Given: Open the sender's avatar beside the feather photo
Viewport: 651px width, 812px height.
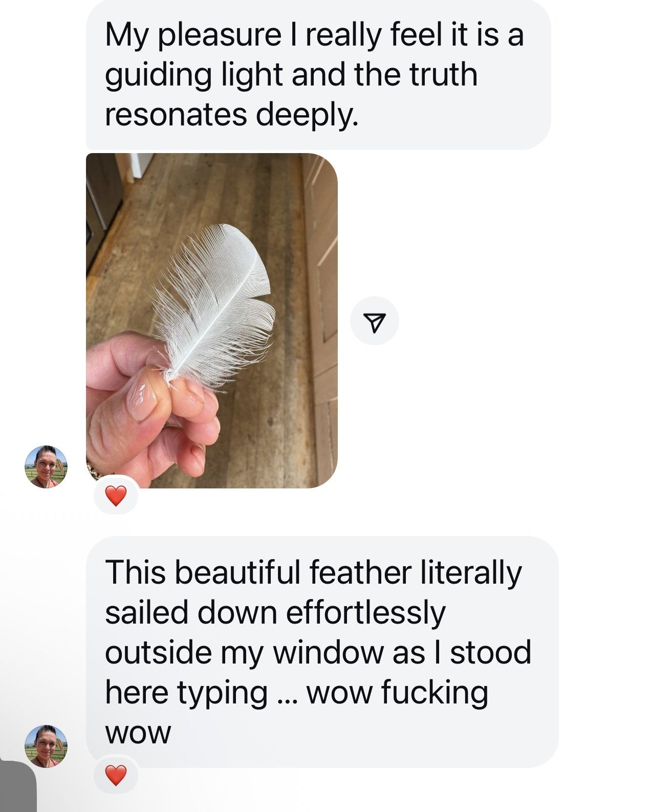Looking at the screenshot, I should [x=46, y=466].
